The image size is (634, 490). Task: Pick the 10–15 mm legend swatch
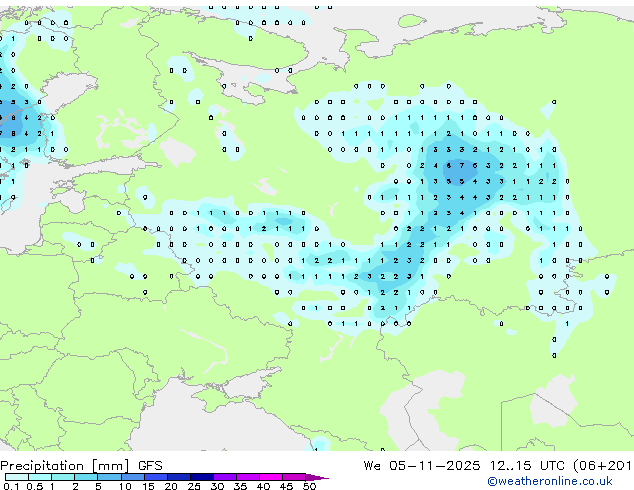pos(132,477)
